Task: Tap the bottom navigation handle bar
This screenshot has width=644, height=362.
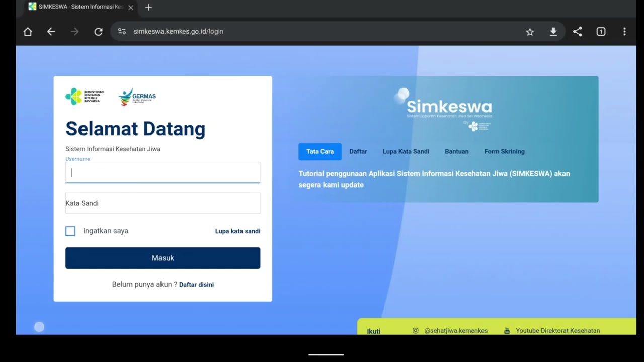Action: point(326,354)
